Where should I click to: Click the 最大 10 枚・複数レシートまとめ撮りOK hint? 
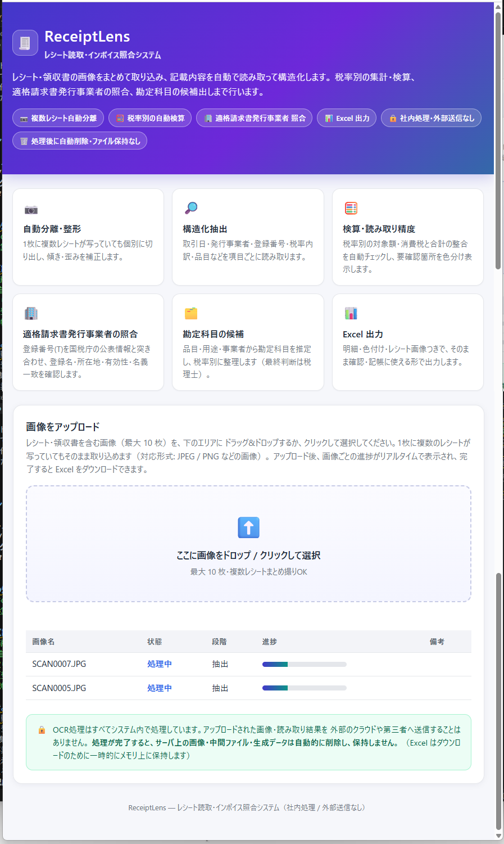(x=248, y=572)
